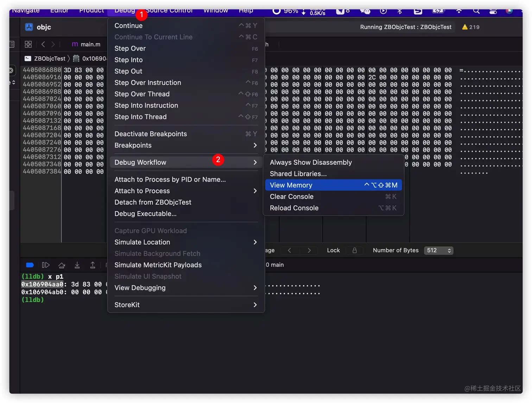Choose Simulate MetricKit Payloads
The image size is (532, 403).
[x=186, y=265]
